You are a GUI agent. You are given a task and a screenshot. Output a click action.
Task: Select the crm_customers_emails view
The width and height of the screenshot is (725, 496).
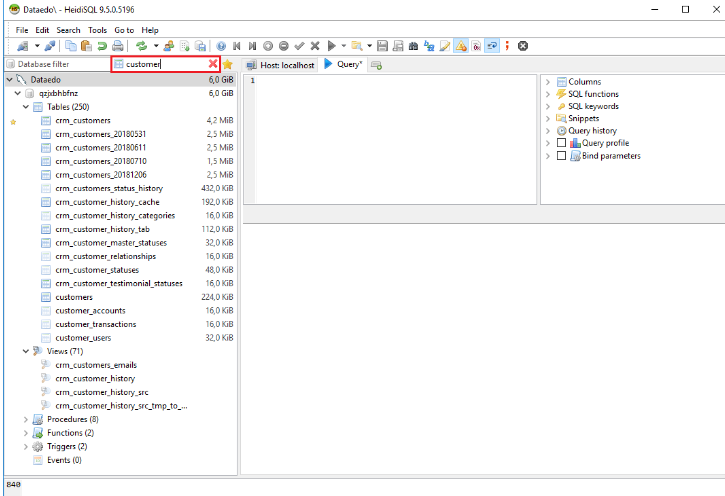tap(96, 365)
